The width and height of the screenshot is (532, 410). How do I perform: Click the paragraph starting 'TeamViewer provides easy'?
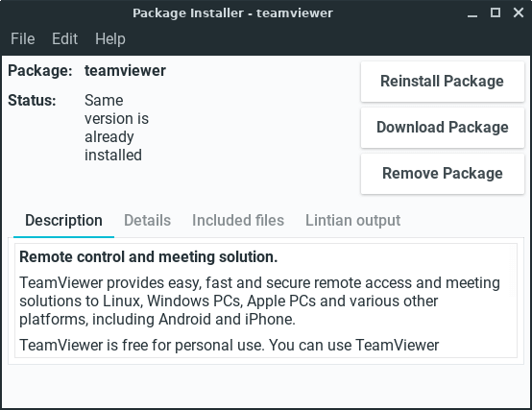coord(259,301)
